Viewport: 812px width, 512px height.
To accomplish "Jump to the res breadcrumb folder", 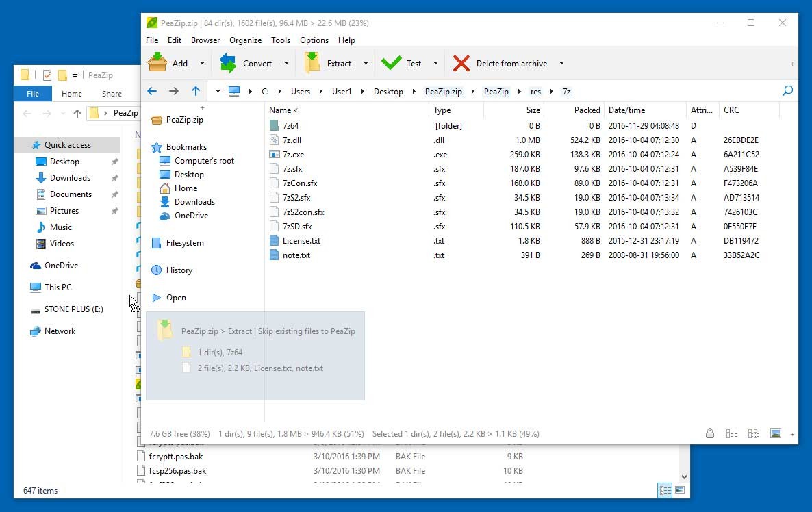I will click(x=535, y=90).
